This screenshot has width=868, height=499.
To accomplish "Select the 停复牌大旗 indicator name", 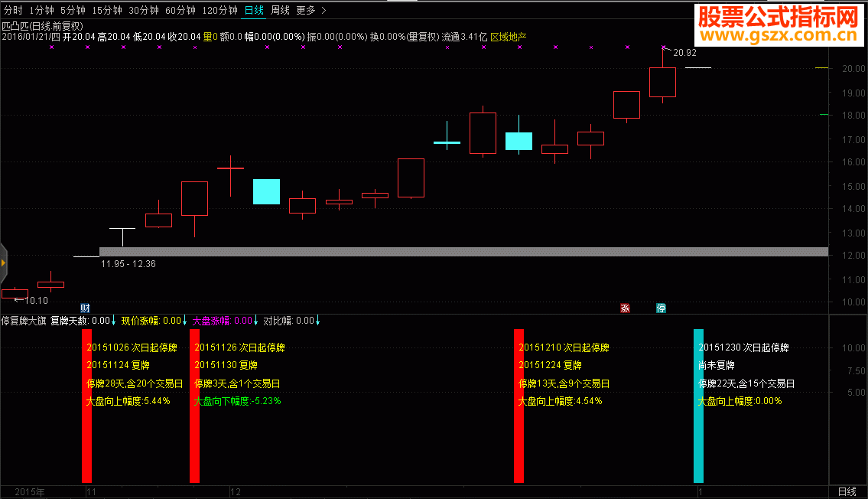I will [x=24, y=321].
